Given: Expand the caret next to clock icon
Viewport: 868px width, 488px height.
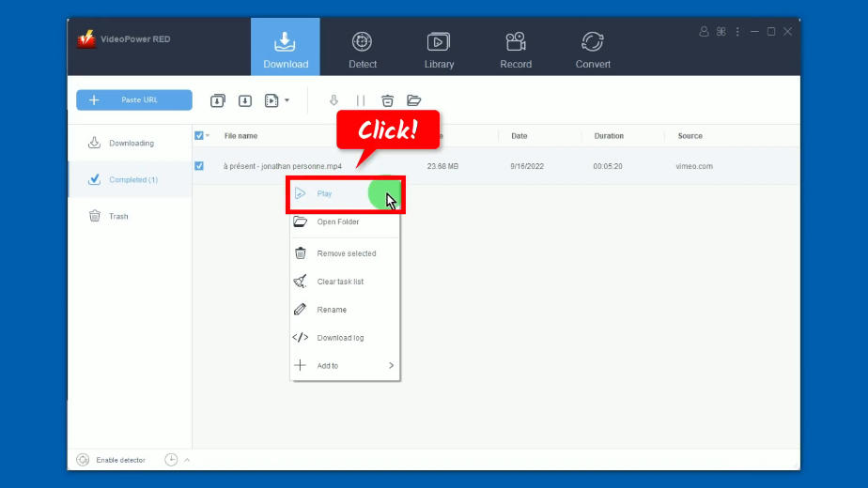Looking at the screenshot, I should point(187,460).
